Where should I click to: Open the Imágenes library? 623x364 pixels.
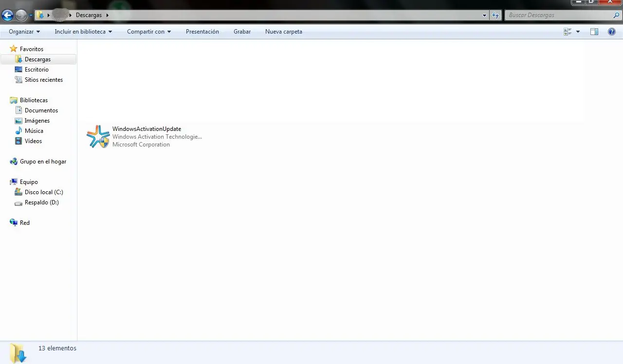[37, 121]
